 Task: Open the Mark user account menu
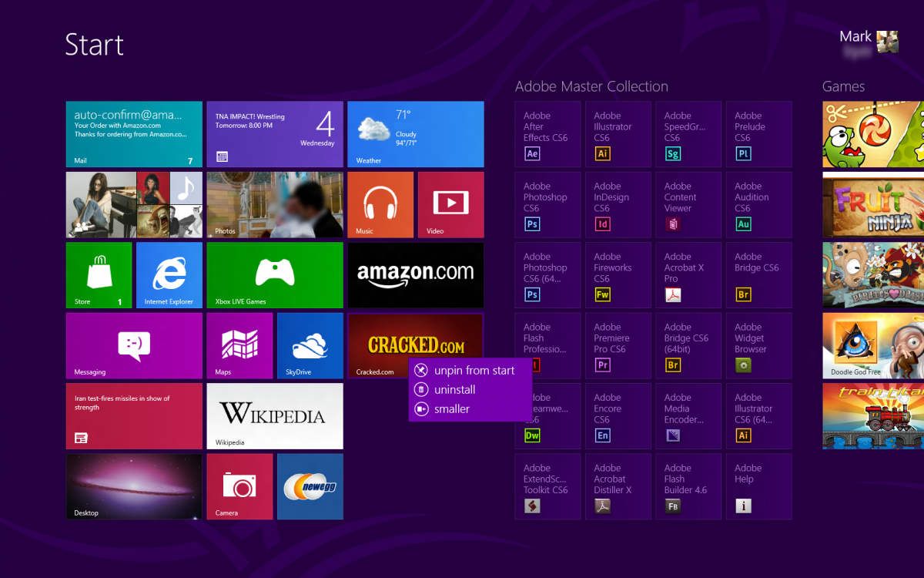click(869, 42)
